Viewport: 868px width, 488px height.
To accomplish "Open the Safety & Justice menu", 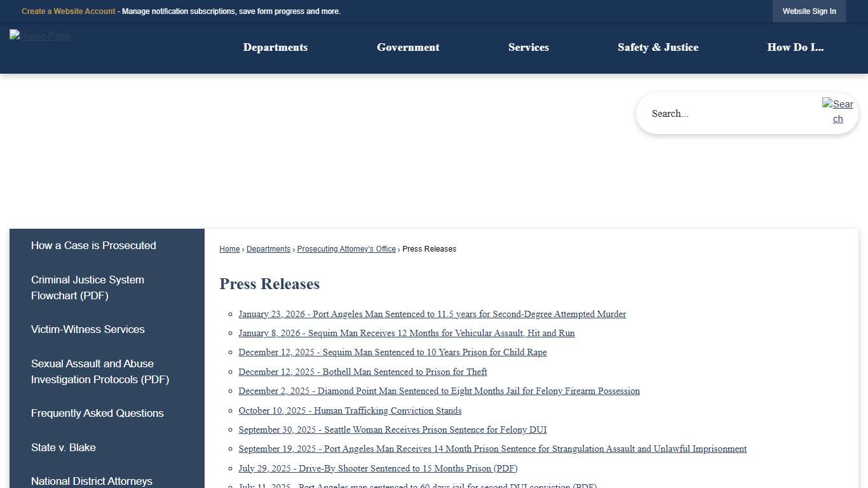I will click(x=658, y=47).
